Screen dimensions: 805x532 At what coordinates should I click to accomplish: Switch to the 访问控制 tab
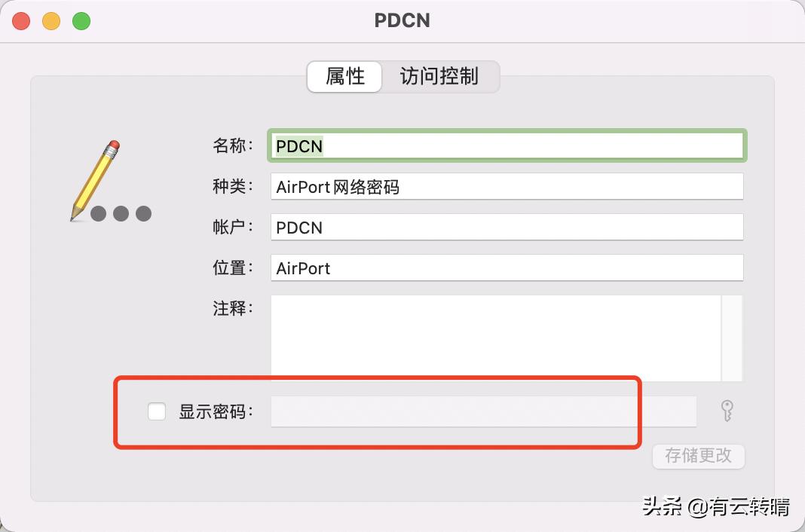coord(440,77)
